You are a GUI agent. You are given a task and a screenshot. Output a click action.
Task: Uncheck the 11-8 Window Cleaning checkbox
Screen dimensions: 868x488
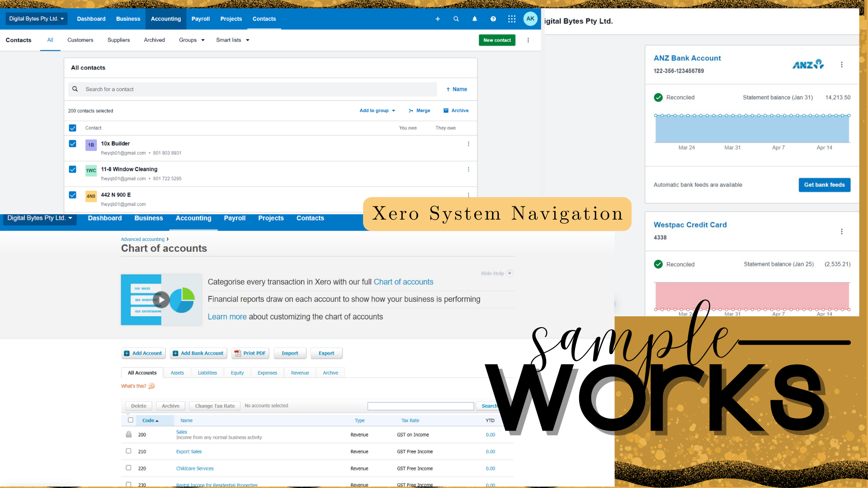coord(72,169)
